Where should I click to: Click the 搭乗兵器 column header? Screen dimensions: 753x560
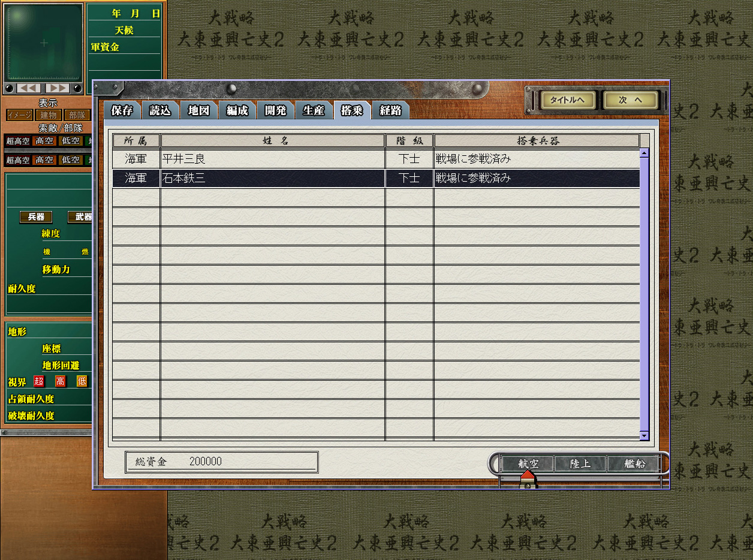(x=537, y=141)
